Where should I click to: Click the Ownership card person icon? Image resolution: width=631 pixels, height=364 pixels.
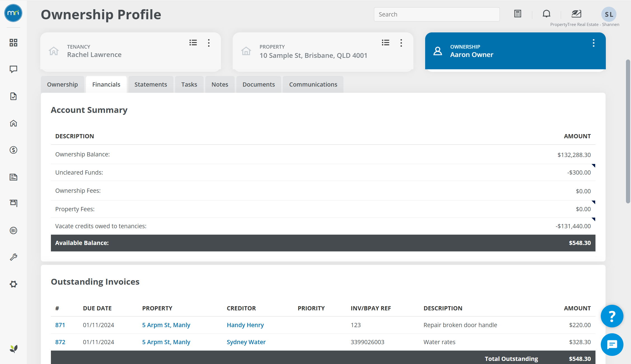pyautogui.click(x=438, y=51)
